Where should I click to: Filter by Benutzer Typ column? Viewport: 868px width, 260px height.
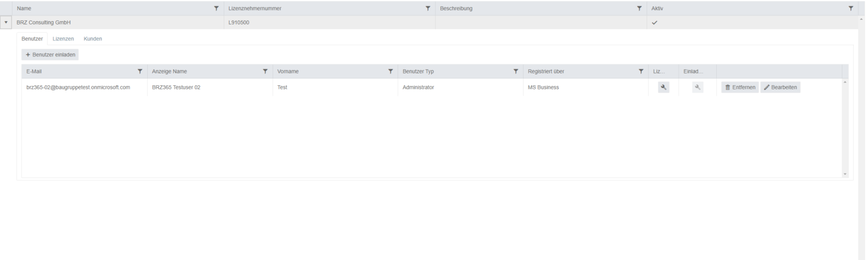point(516,71)
